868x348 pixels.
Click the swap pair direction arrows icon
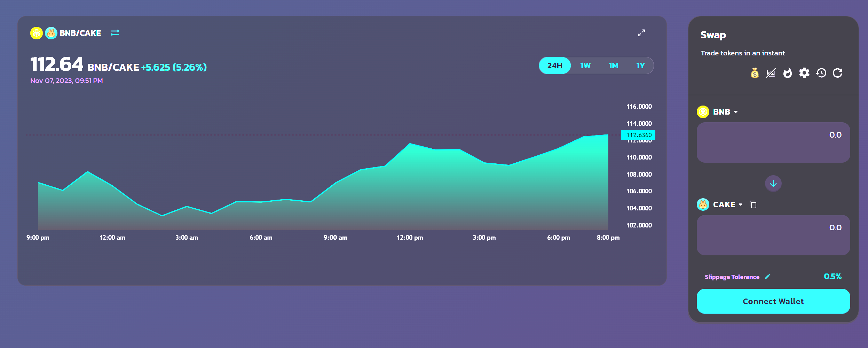click(x=115, y=33)
